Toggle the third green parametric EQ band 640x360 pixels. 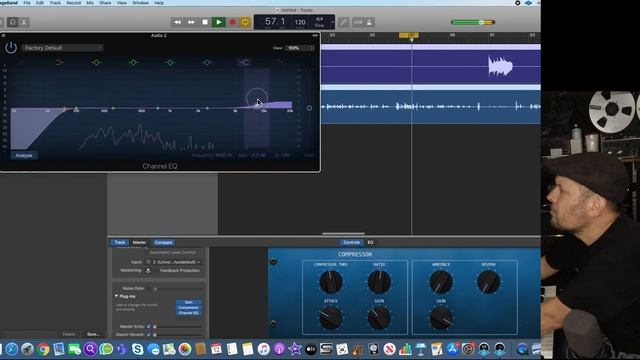pyautogui.click(x=170, y=62)
